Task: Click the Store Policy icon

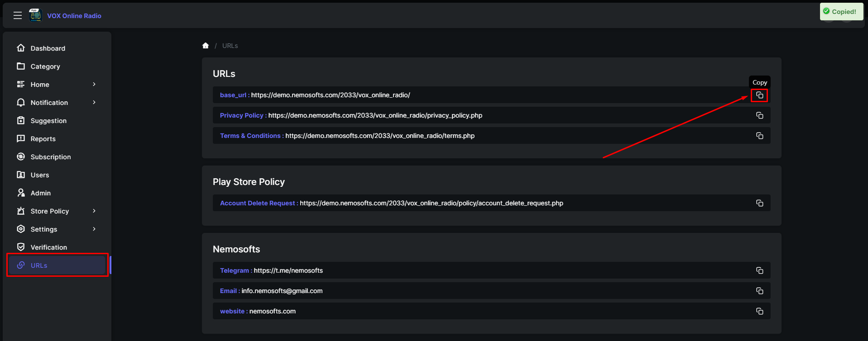Action: pos(21,211)
